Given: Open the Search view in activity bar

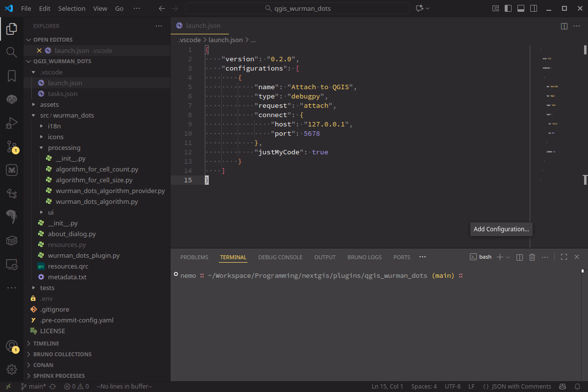Looking at the screenshot, I should [x=12, y=52].
